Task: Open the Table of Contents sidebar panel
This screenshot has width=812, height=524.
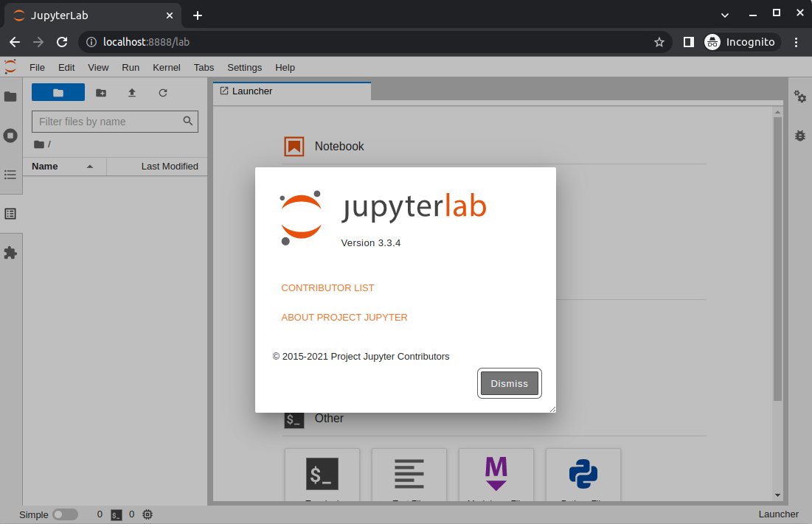Action: 10,175
